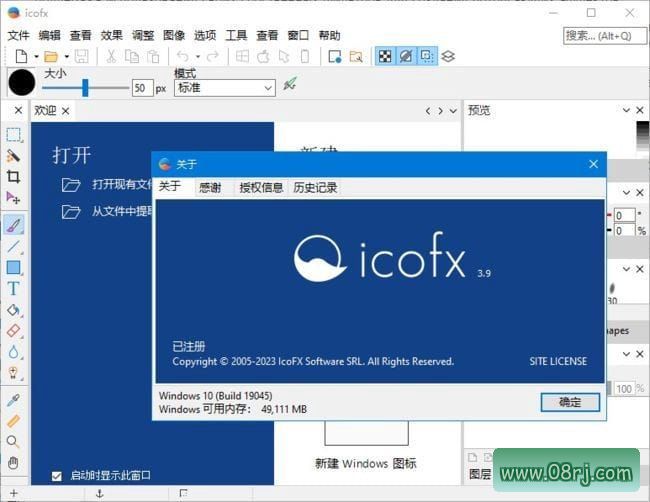The width and height of the screenshot is (650, 502).
Task: Click the 新建 Windows 图标 thumbnail
Action: (366, 433)
